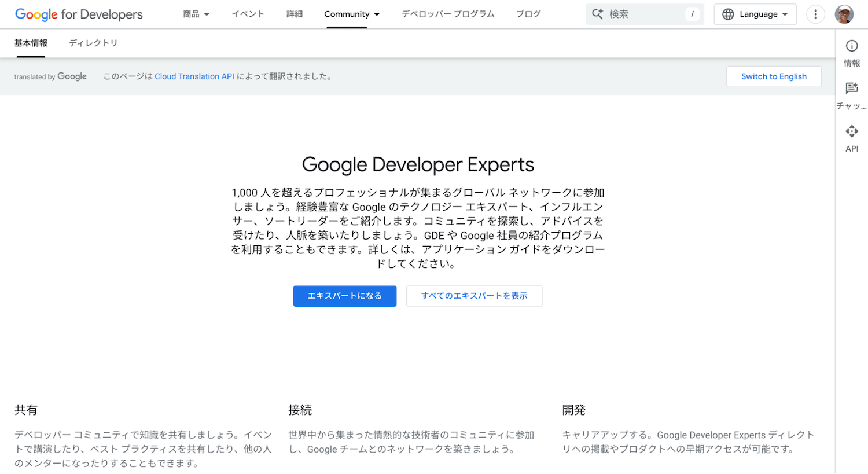Open the Google for Developers home logo
The height and width of the screenshot is (474, 868).
79,14
